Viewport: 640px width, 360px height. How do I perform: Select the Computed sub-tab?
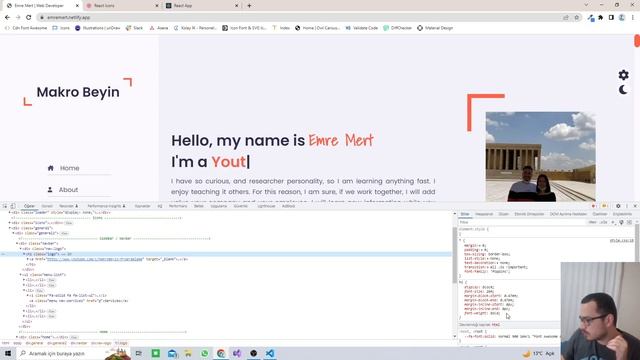tap(484, 214)
